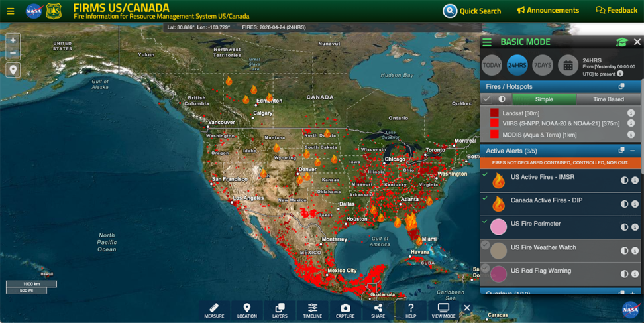The image size is (644, 323).
Task: Show info for US Active Fires - IMSR
Action: click(635, 180)
